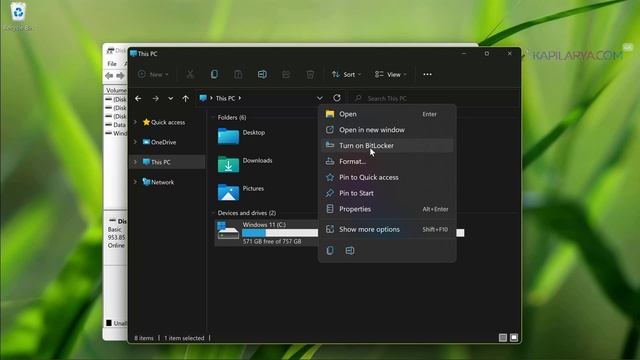Screen dimensions: 640x360
Task: Switch to details view icon in status bar
Action: (503, 338)
